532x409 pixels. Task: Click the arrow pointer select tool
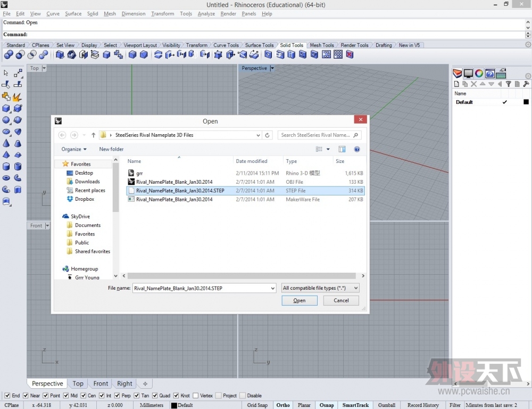6,73
